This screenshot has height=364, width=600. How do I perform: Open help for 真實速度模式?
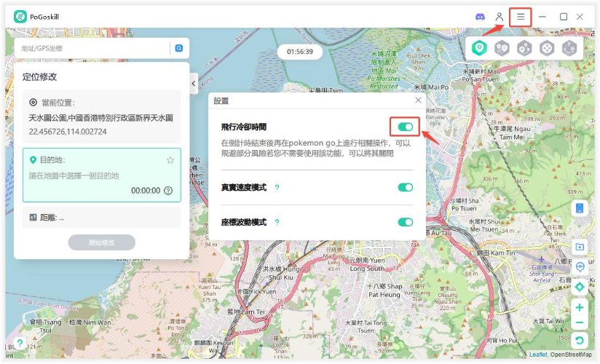click(x=277, y=188)
